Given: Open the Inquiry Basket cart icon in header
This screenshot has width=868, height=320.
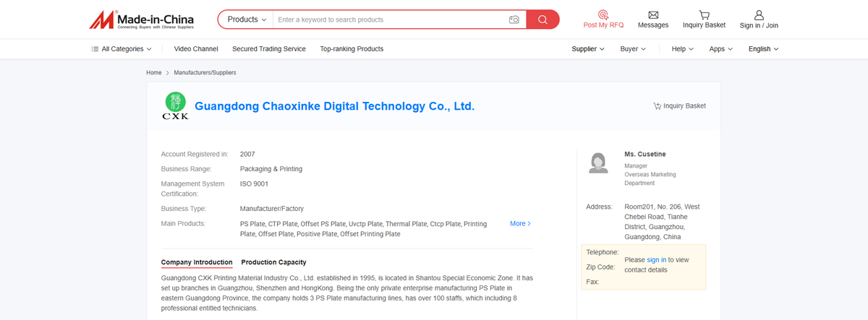Looking at the screenshot, I should pyautogui.click(x=704, y=14).
